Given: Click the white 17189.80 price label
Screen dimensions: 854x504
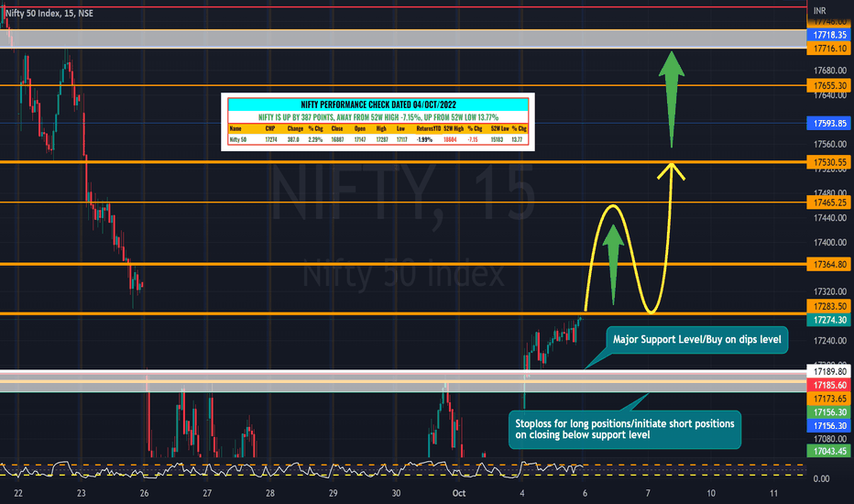Looking at the screenshot, I should tap(829, 372).
